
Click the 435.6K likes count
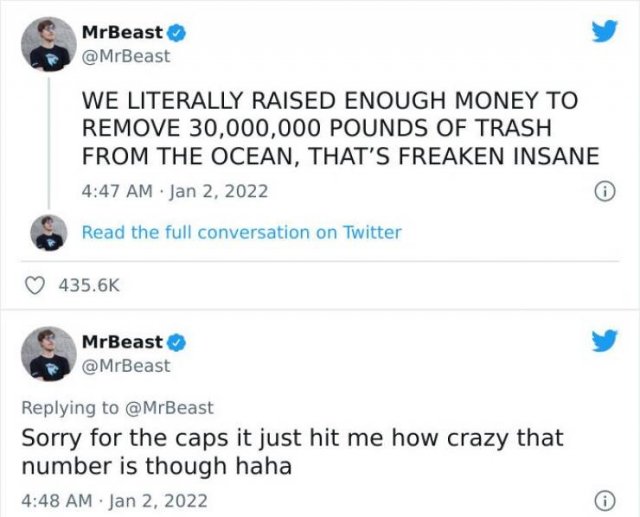click(x=90, y=285)
